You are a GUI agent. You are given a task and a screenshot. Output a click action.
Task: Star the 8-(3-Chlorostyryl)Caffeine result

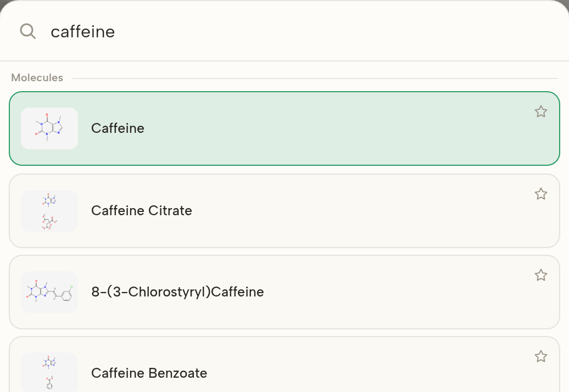click(x=540, y=275)
